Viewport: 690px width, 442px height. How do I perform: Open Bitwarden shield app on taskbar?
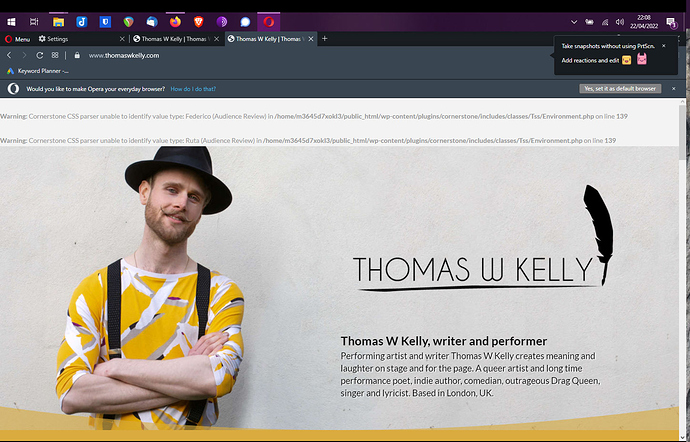(x=105, y=22)
